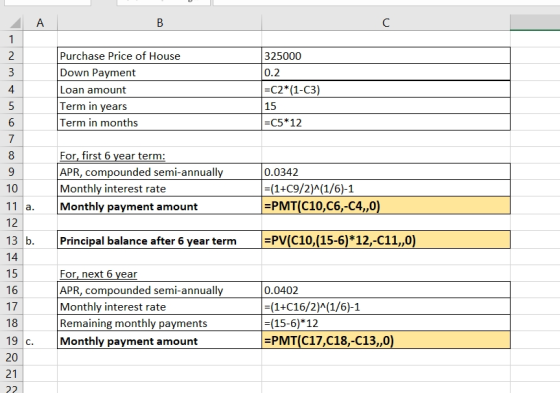Image resolution: width=560 pixels, height=393 pixels.
Task: Click 'Remaining monthly payments' cell
Action: coord(160,323)
